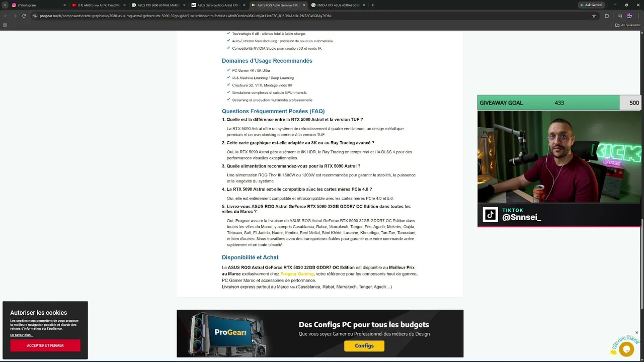This screenshot has width=644, height=362.
Task: Click the Disponibilité et Achat heading
Action: pyautogui.click(x=250, y=257)
